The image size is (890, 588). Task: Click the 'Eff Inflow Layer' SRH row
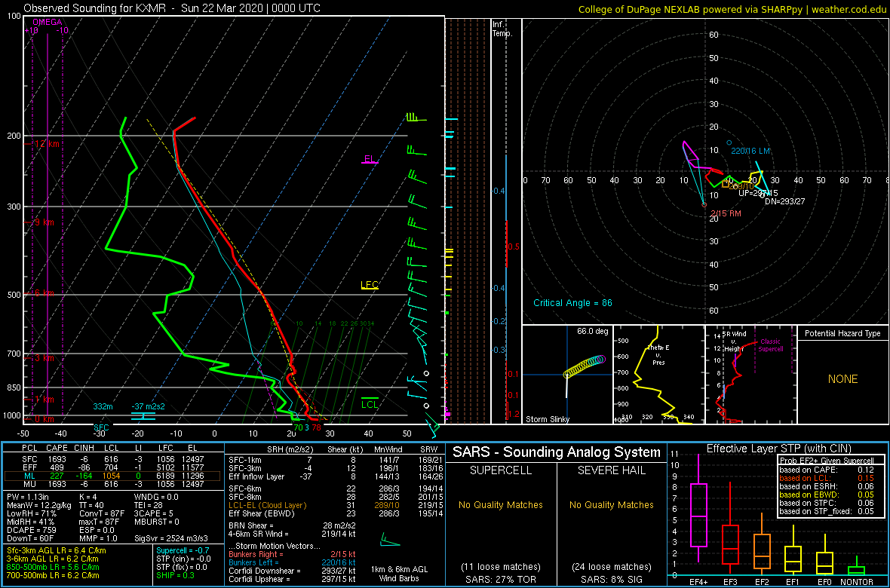click(x=333, y=476)
